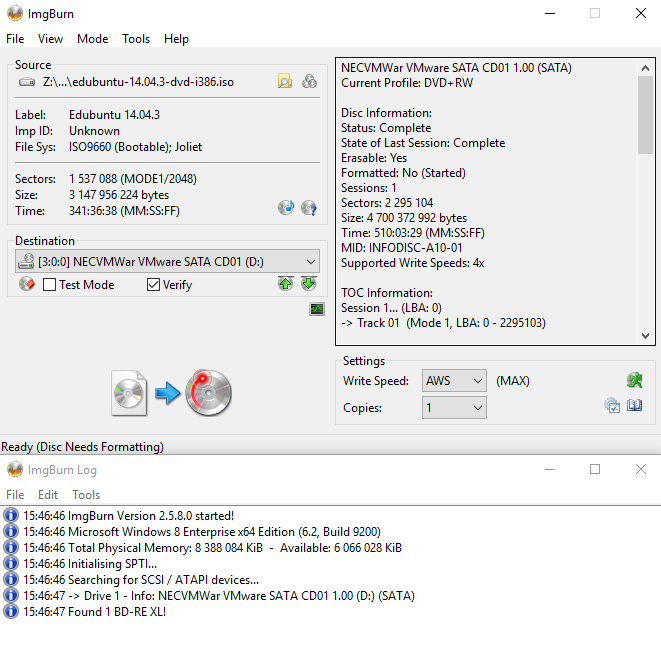Open the Copies dropdown
The height and width of the screenshot is (667, 661).
[454, 408]
